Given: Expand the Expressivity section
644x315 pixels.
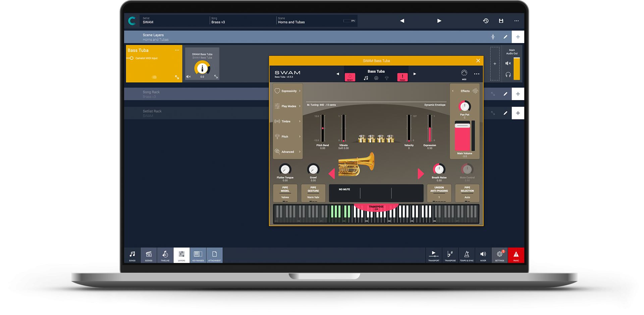Looking at the screenshot, I should [x=288, y=91].
